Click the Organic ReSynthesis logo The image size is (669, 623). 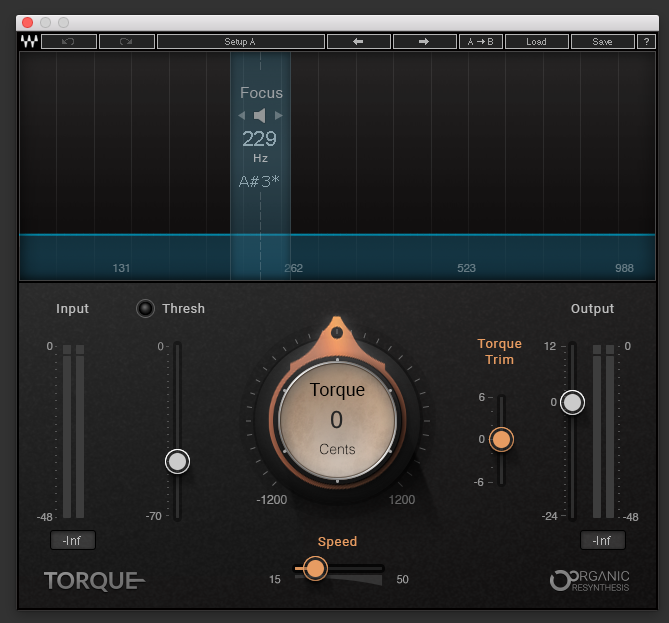(x=589, y=581)
